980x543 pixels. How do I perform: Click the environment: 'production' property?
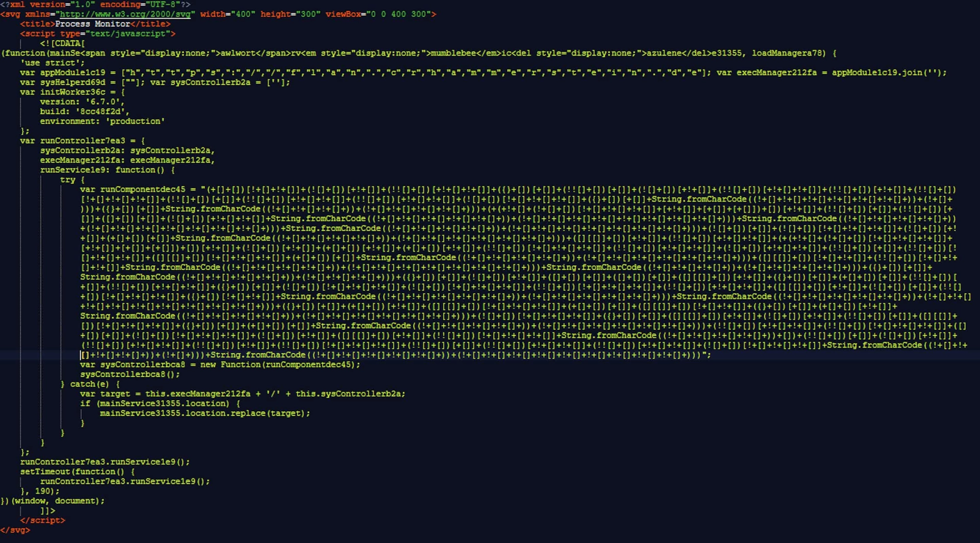click(x=102, y=121)
